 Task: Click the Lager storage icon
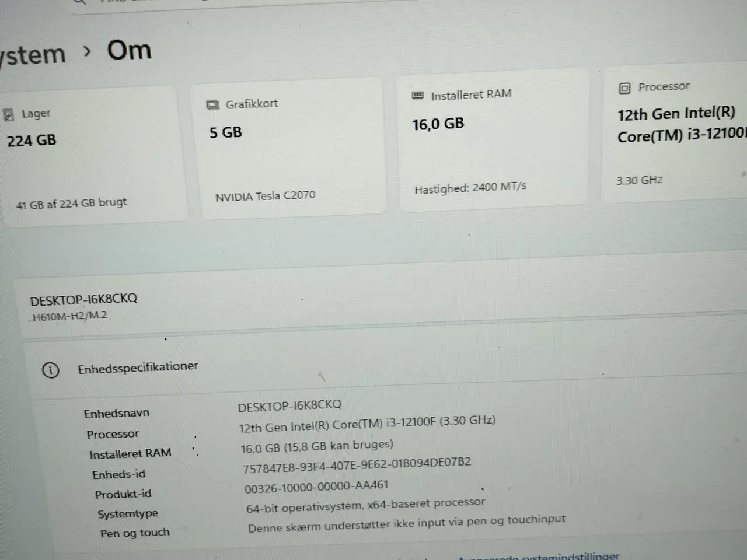point(8,115)
